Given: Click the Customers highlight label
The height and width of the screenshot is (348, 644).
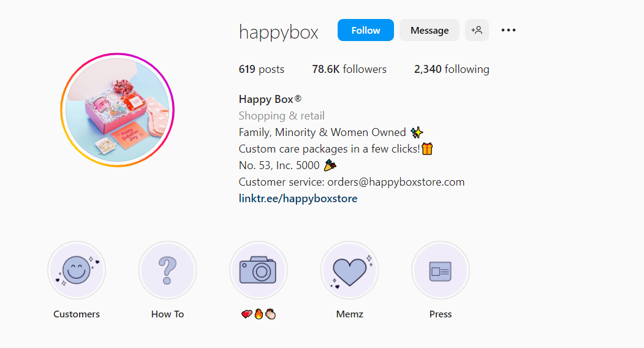Looking at the screenshot, I should click(x=77, y=314).
